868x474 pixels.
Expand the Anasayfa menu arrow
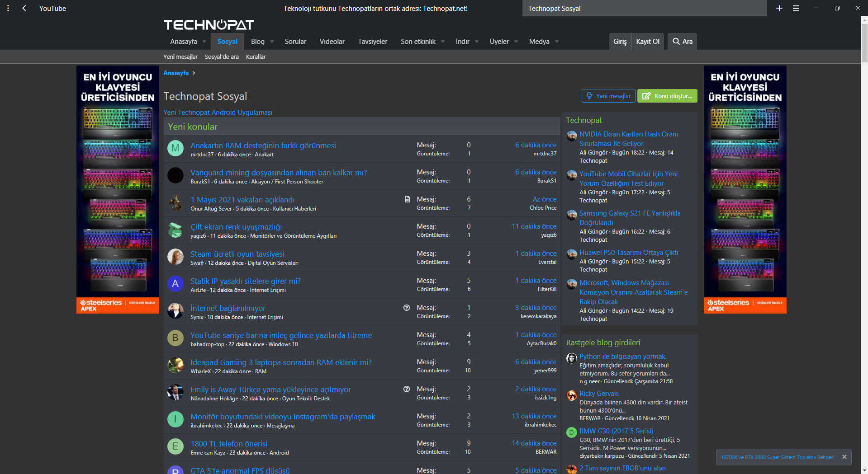coord(204,42)
